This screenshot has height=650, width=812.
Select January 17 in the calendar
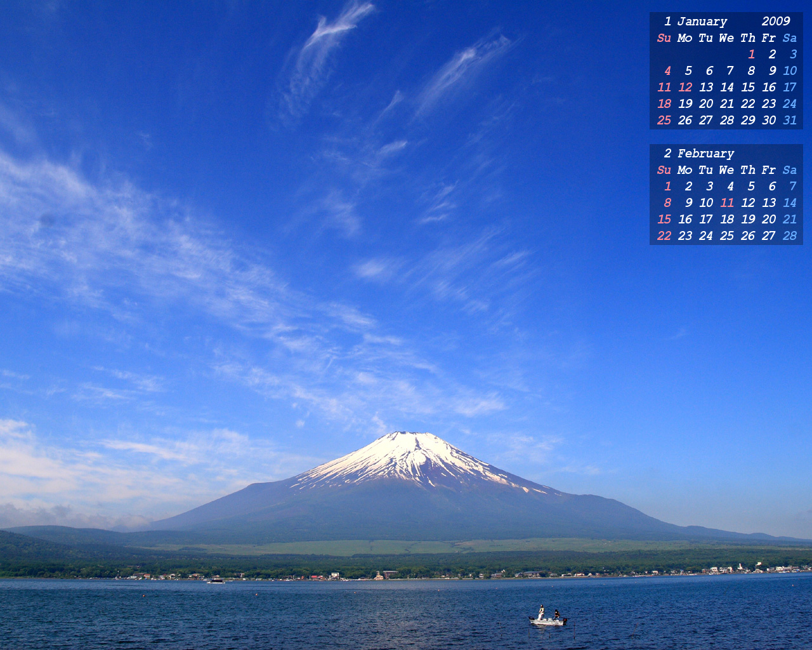(x=790, y=88)
